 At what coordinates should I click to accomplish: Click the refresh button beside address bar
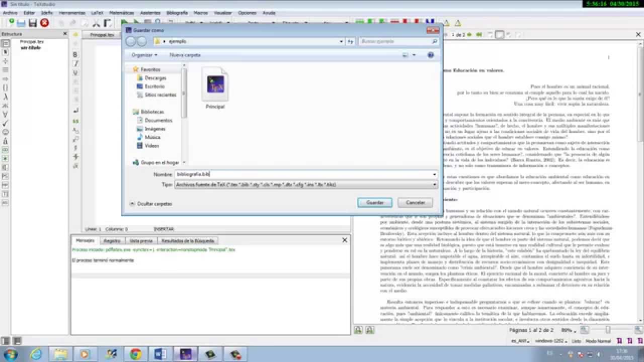point(351,42)
